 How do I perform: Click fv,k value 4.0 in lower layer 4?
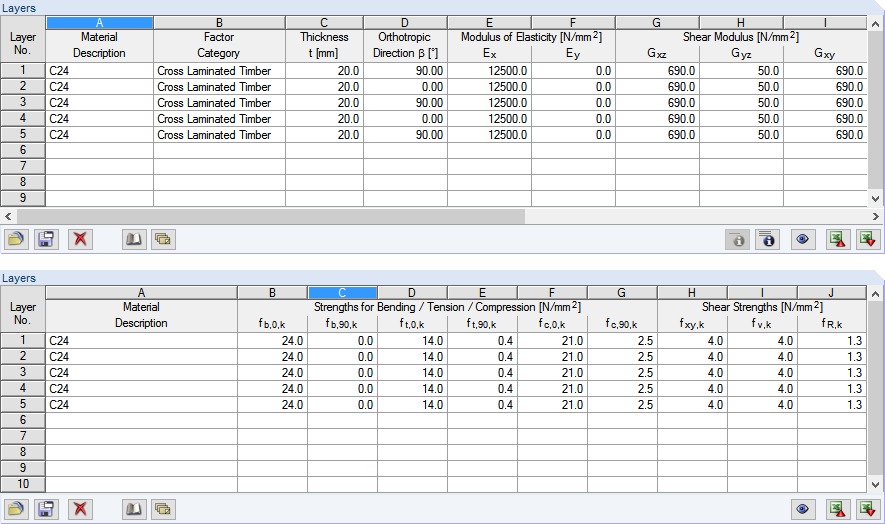[x=763, y=388]
